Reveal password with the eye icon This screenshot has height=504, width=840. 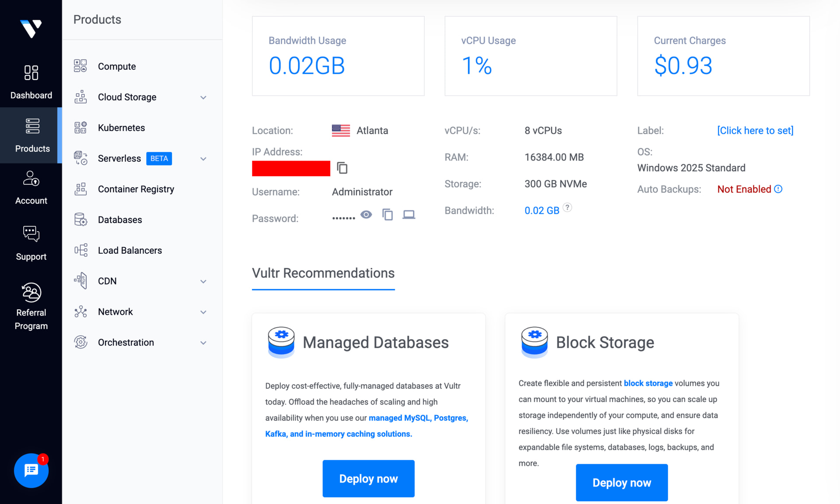click(366, 214)
